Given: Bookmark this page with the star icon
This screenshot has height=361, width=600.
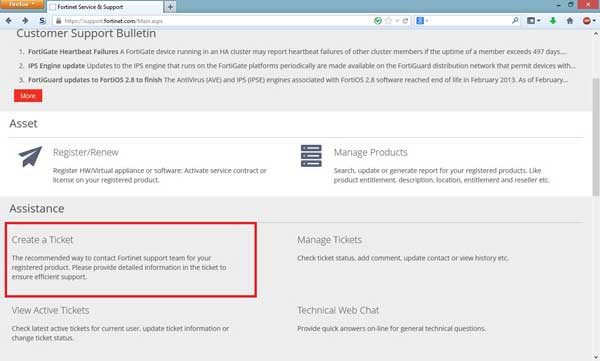Looking at the screenshot, I should (388, 21).
